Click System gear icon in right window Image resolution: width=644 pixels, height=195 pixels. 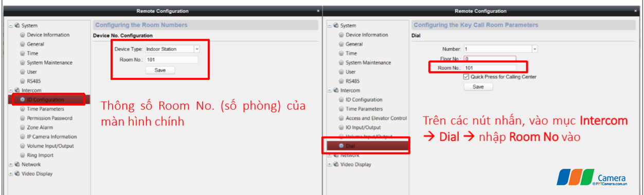[x=336, y=26]
